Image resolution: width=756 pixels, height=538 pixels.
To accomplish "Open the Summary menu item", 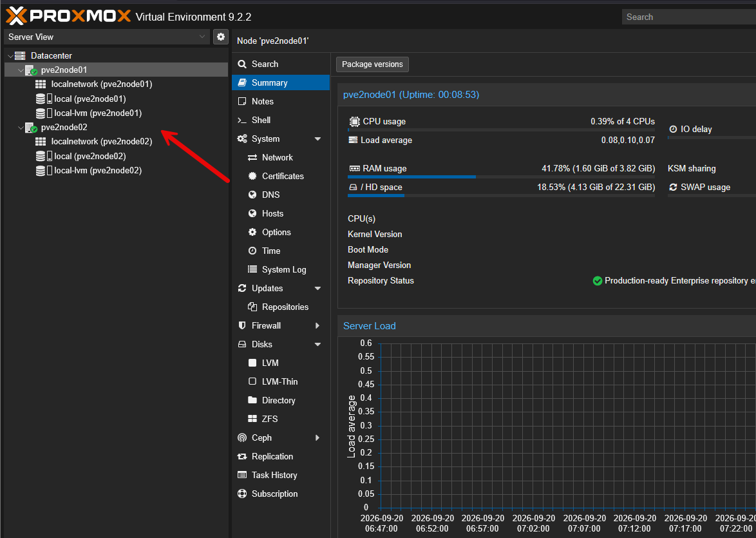I will [x=281, y=82].
